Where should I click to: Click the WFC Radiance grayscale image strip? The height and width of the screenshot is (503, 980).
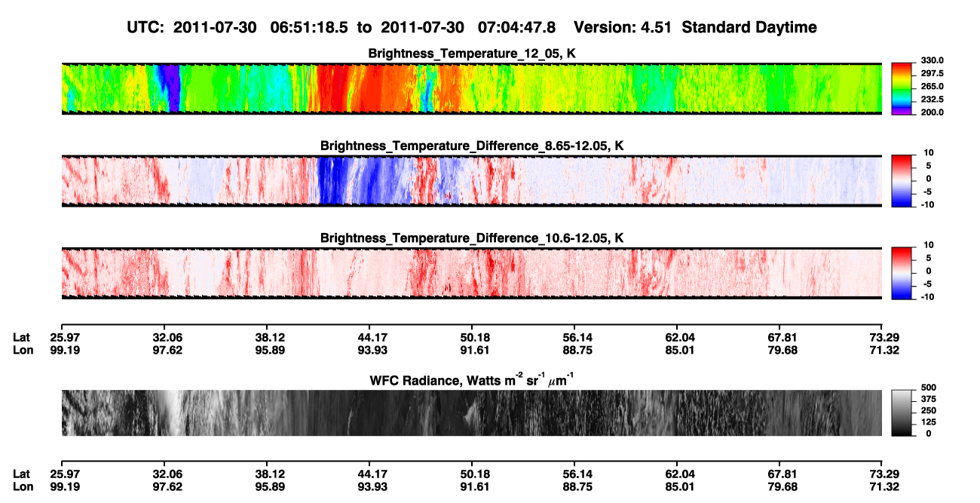click(472, 413)
